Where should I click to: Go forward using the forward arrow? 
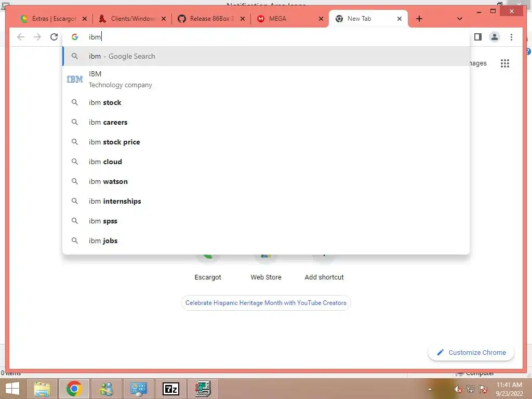click(x=37, y=37)
